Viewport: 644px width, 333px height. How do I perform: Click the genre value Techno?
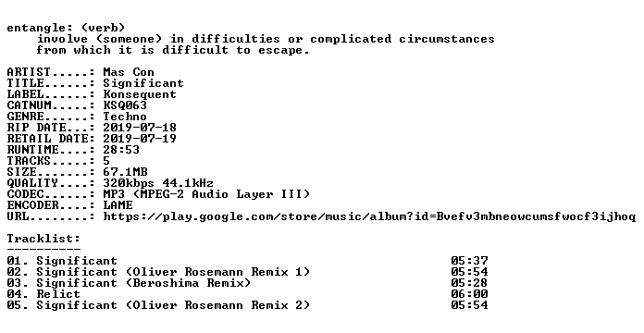point(125,117)
